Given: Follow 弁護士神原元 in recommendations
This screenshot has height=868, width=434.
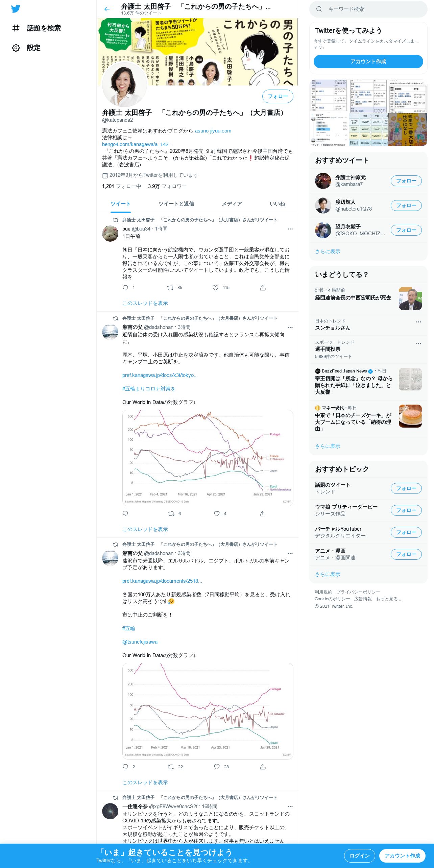Looking at the screenshot, I should [406, 181].
